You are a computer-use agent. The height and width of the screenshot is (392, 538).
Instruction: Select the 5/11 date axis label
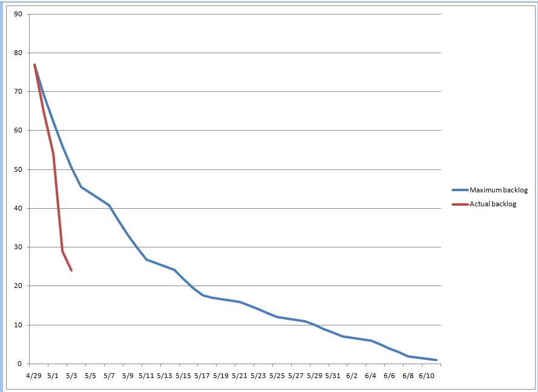[146, 376]
